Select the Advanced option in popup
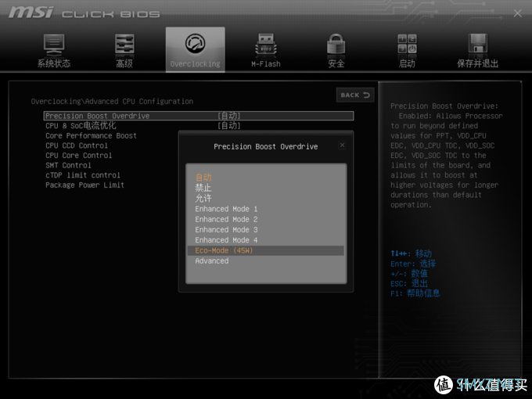 coord(212,261)
